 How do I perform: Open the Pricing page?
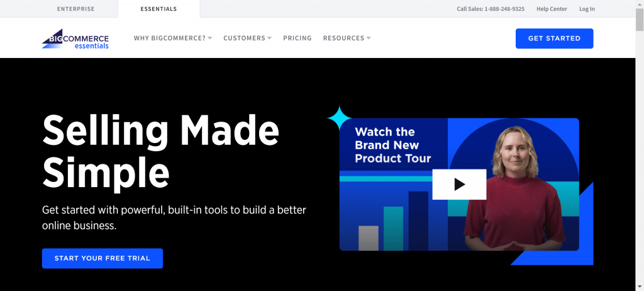tap(297, 38)
